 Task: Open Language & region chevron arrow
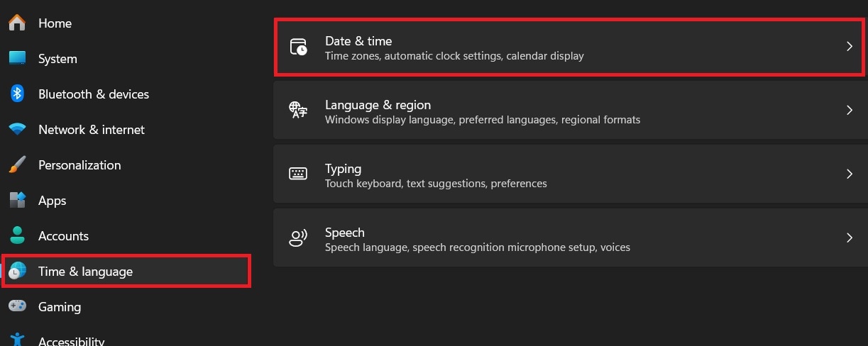click(x=849, y=111)
